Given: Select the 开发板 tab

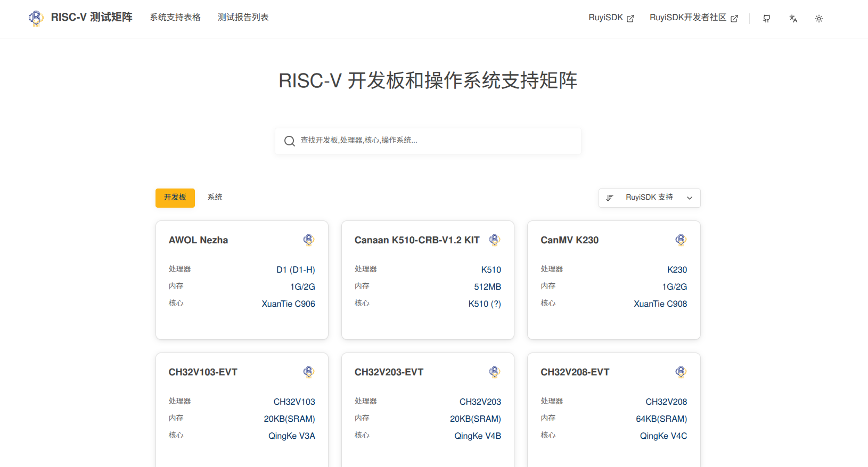Looking at the screenshot, I should [175, 198].
